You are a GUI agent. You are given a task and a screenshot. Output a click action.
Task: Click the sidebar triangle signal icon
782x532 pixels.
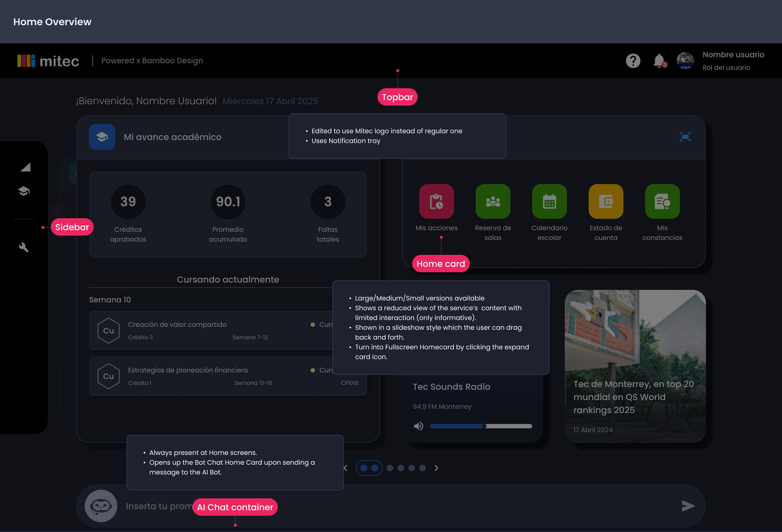coord(25,167)
